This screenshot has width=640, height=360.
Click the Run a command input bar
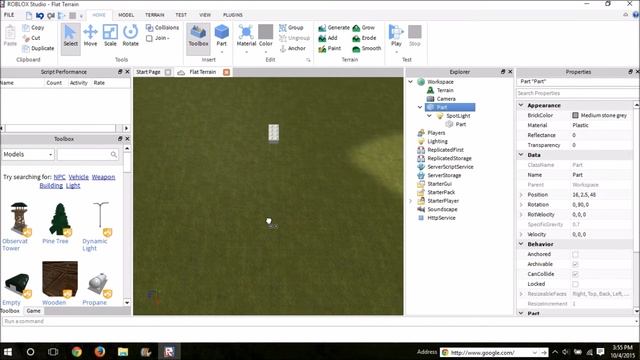coord(318,321)
